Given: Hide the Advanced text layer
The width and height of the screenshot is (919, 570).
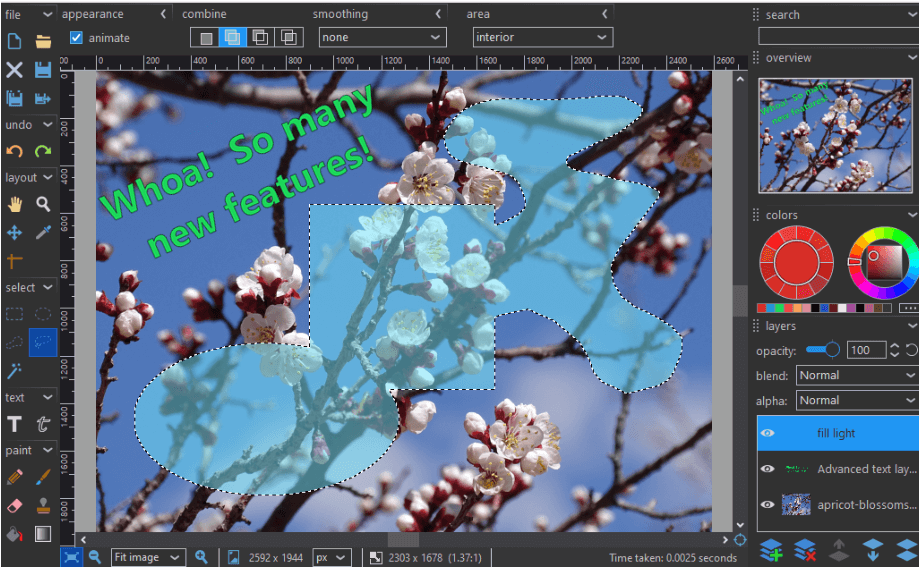Looking at the screenshot, I should (x=767, y=469).
